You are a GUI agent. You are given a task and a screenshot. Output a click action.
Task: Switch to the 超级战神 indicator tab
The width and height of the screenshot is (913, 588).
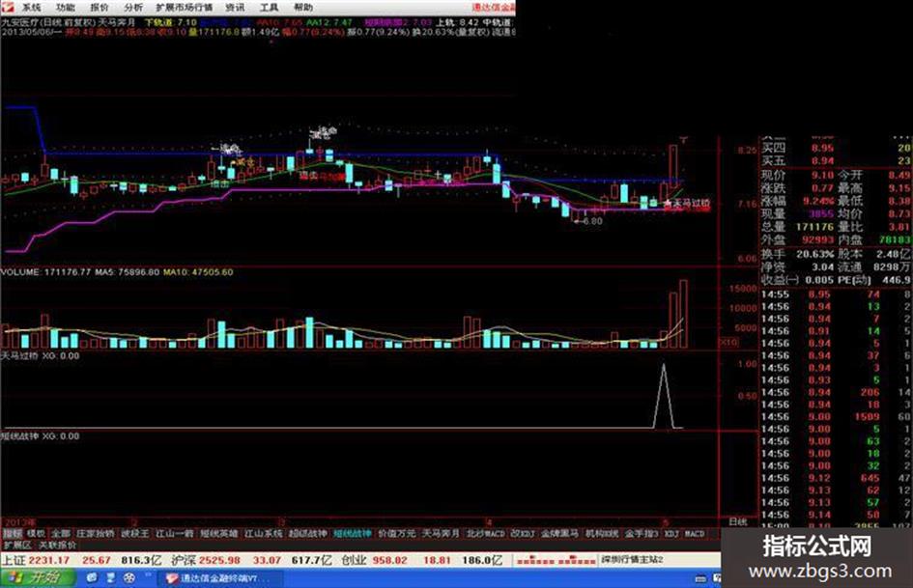coord(308,533)
